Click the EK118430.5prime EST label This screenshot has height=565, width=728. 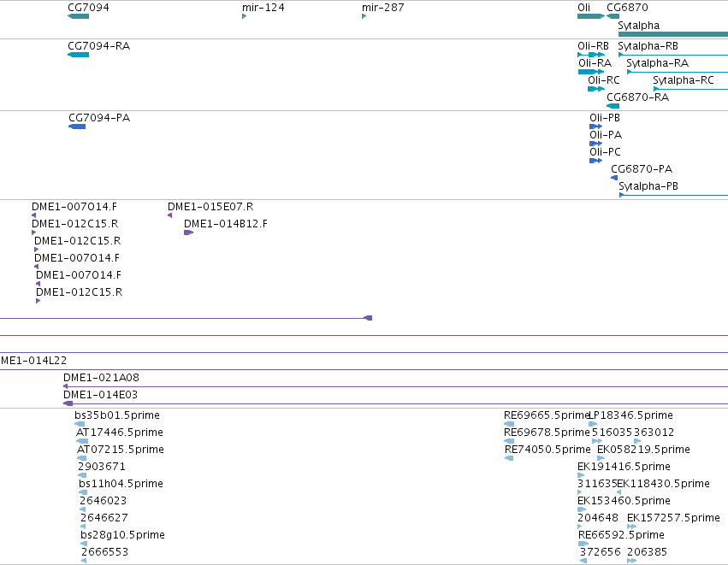coord(663,484)
